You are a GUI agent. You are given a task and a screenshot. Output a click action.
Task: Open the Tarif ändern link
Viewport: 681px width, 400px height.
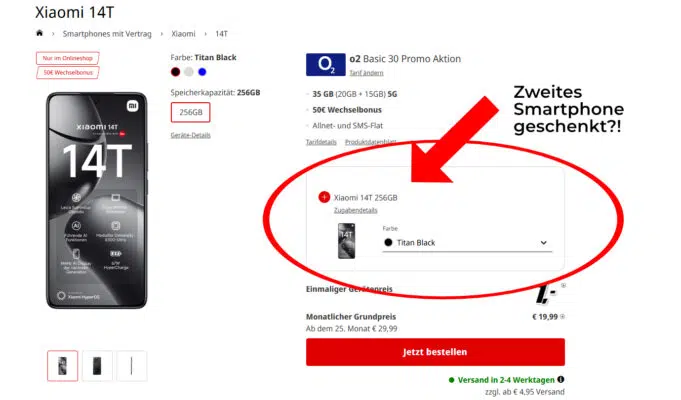366,73
